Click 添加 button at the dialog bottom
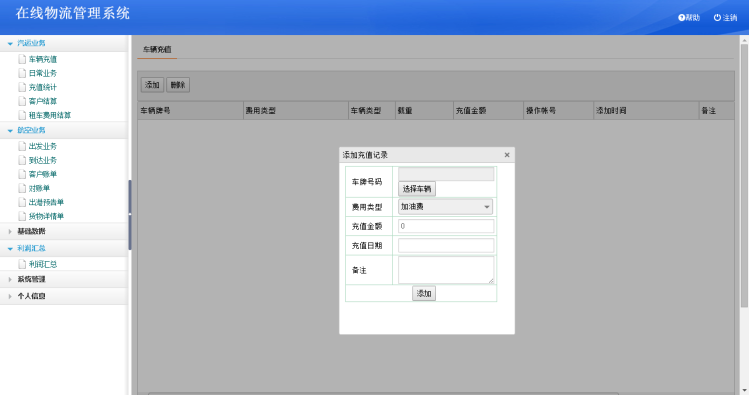The image size is (749, 395). (x=424, y=293)
